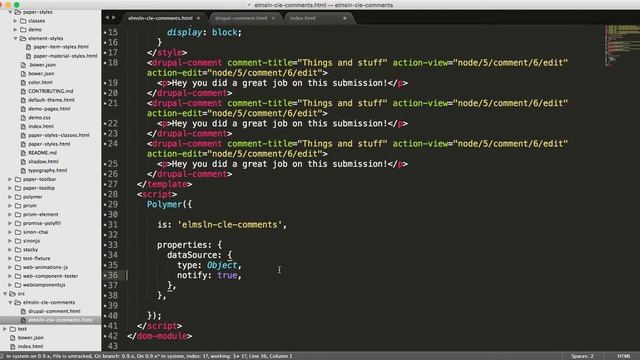
Task: Click the file icon for .bower.json
Action: pos(23,65)
